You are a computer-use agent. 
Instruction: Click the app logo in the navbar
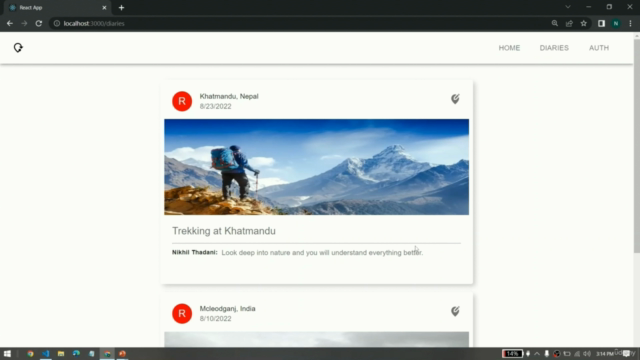click(18, 48)
